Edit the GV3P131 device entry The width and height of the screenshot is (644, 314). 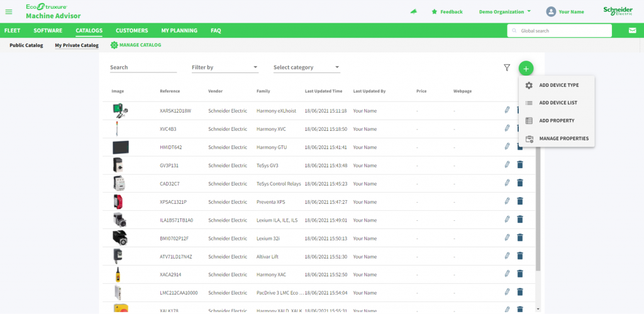point(508,164)
